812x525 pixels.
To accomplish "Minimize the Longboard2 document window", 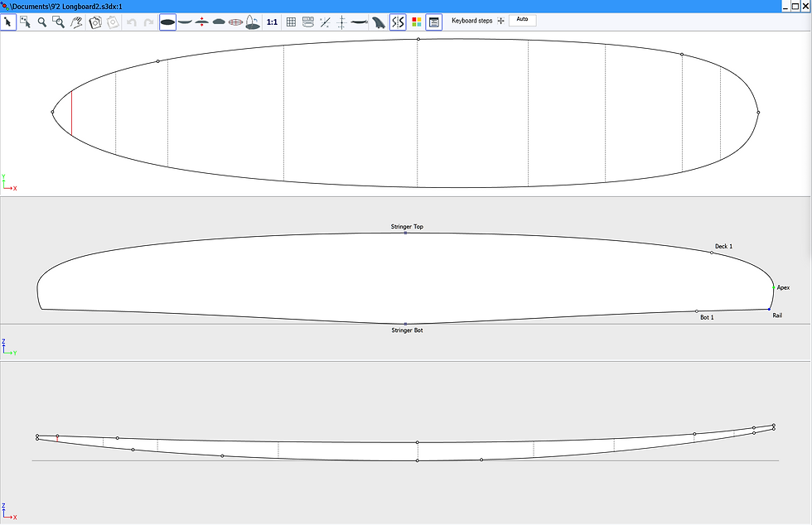I will [x=785, y=7].
